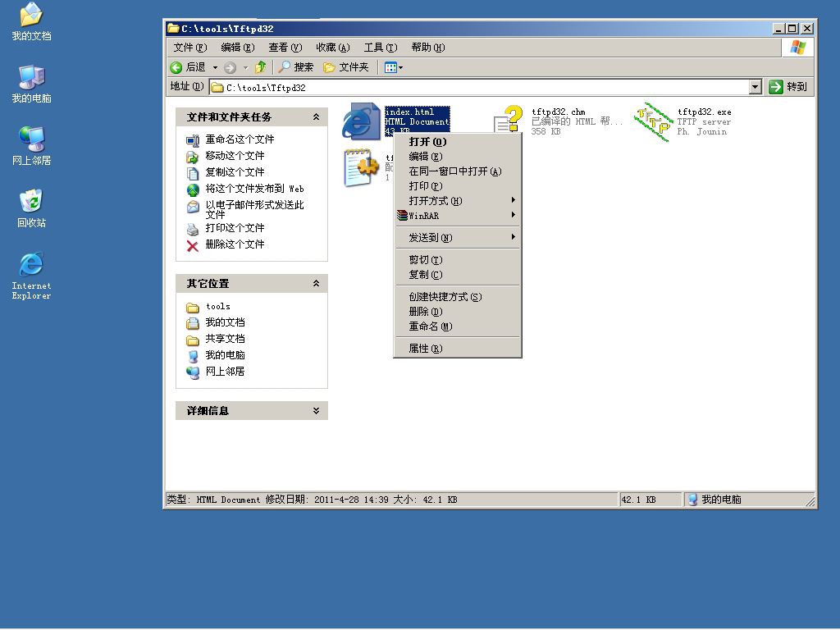The width and height of the screenshot is (840, 630).
Task: Expand the 详细信息 panel
Action: coord(316,411)
